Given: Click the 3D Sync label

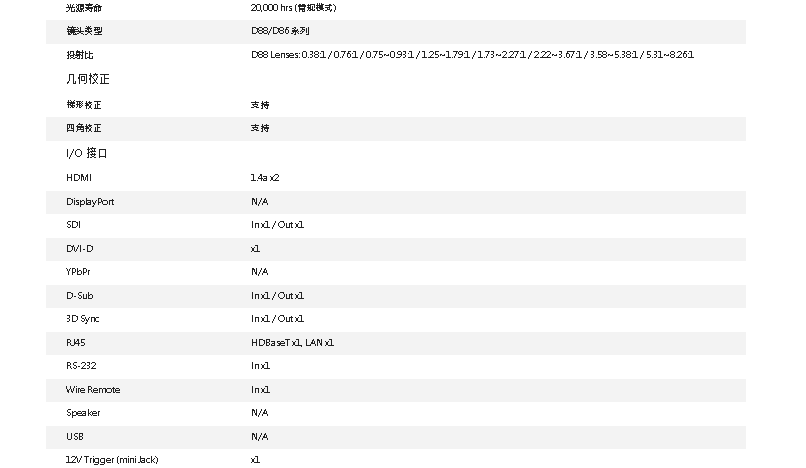Looking at the screenshot, I should tap(82, 319).
